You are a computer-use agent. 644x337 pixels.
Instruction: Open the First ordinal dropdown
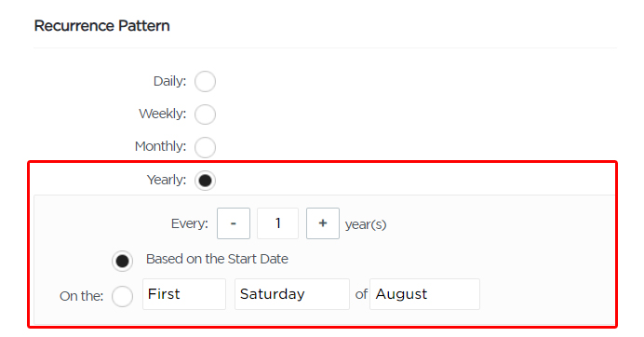click(x=184, y=294)
